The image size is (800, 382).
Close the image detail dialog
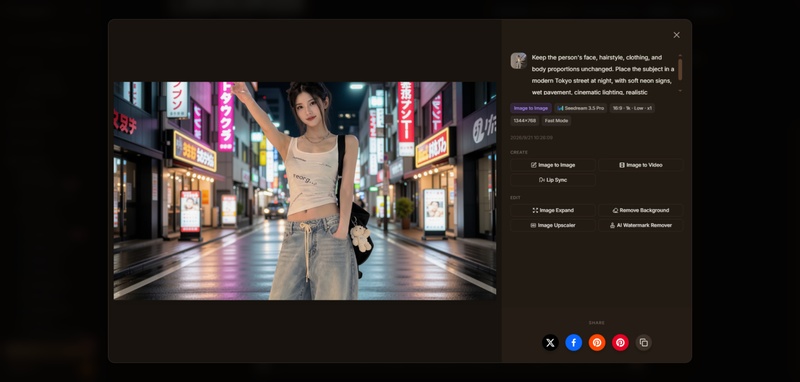click(676, 35)
